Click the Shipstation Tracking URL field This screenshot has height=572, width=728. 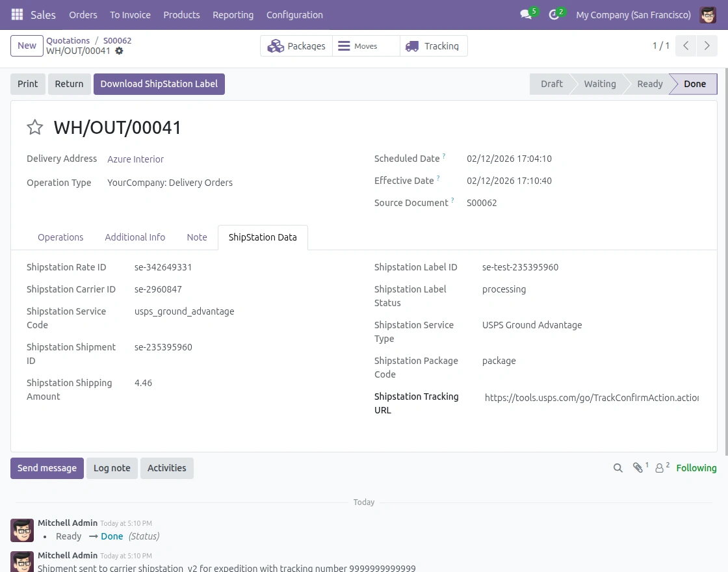(591, 397)
